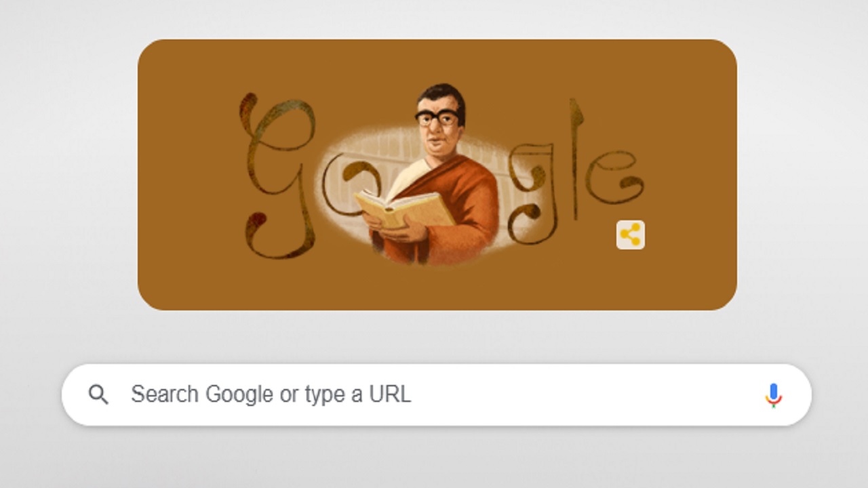This screenshot has height=488, width=868.
Task: Click the magnifying glass search icon
Action: click(x=98, y=394)
